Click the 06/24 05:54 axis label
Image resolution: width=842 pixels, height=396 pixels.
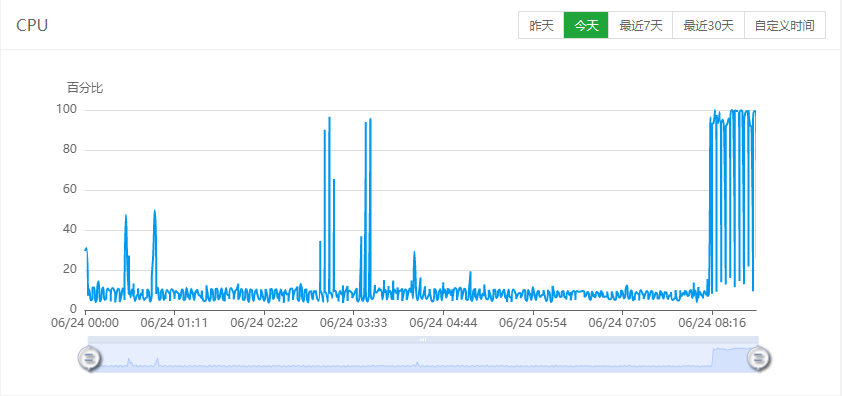tap(533, 323)
